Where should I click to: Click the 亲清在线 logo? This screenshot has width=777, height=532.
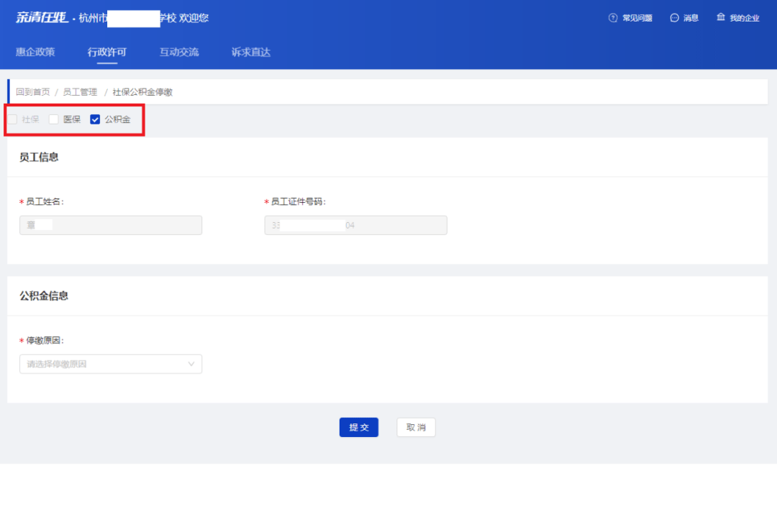click(42, 18)
